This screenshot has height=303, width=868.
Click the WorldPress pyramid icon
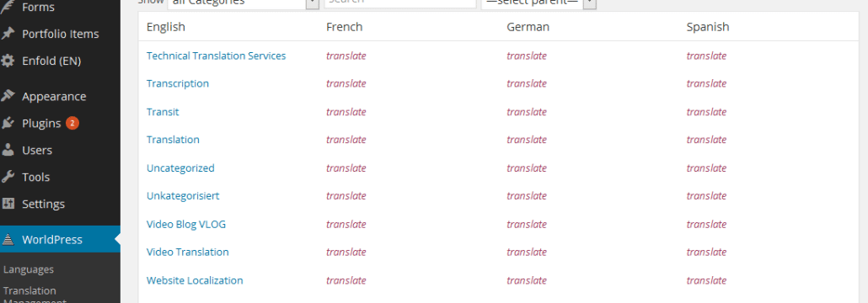[x=8, y=239]
